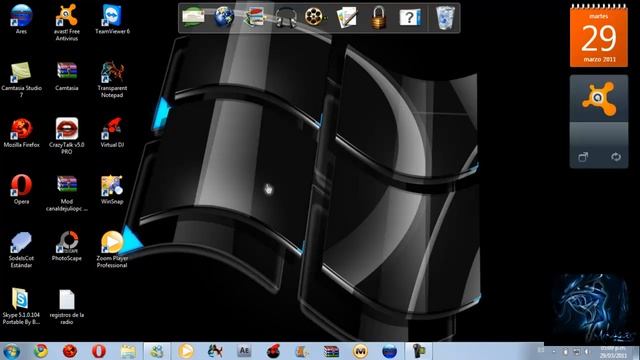Open the PhotoScape desktop icon
The height and width of the screenshot is (360, 640).
pyautogui.click(x=67, y=247)
